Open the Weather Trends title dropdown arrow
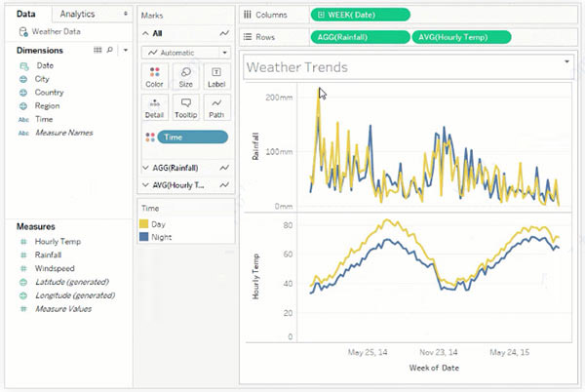Image resolution: width=585 pixels, height=392 pixels. tap(566, 62)
